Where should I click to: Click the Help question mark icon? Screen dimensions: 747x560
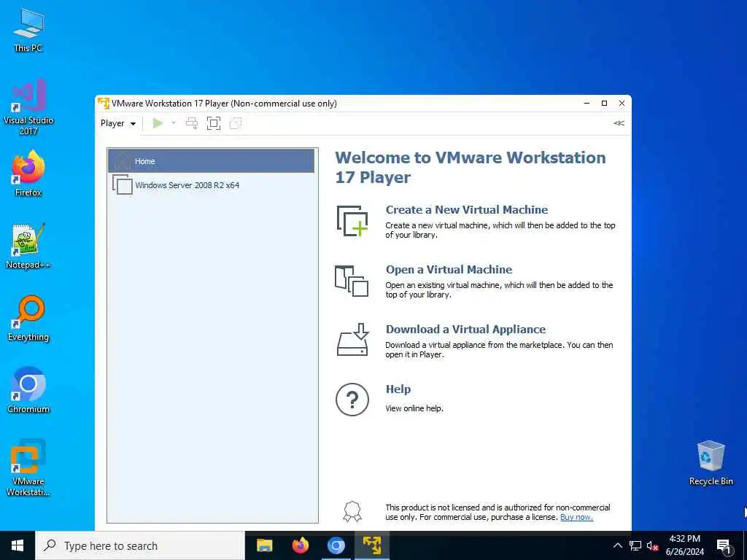tap(352, 400)
